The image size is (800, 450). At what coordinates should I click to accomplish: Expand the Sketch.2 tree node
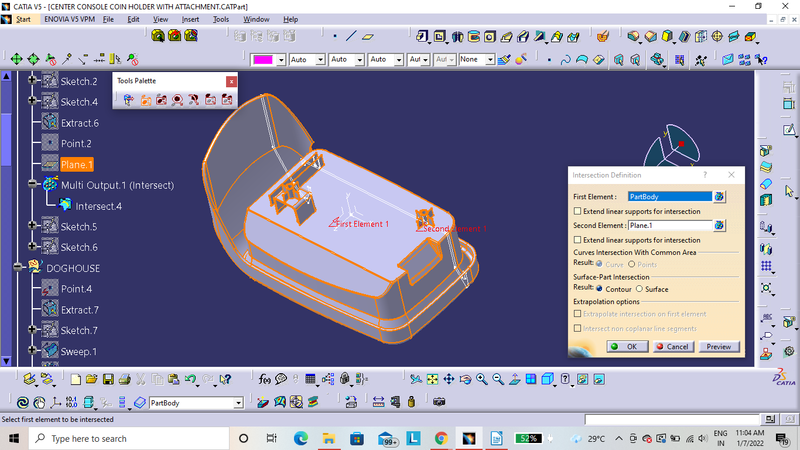[x=32, y=80]
